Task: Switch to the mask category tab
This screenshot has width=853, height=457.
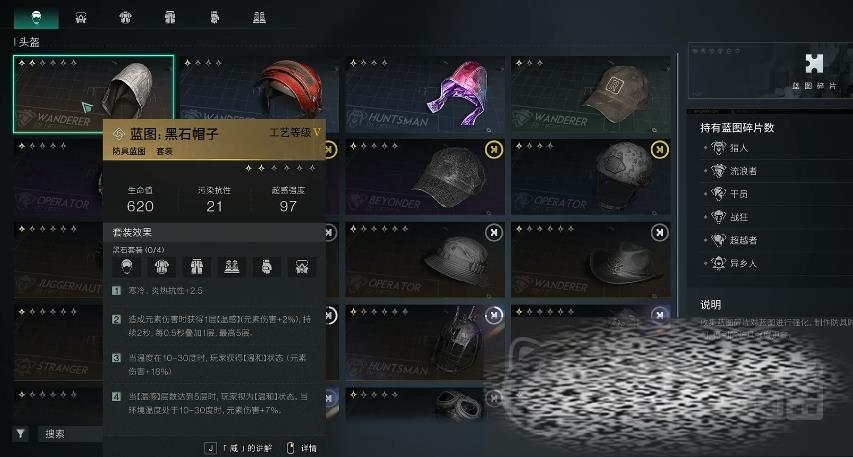Action: coord(81,17)
